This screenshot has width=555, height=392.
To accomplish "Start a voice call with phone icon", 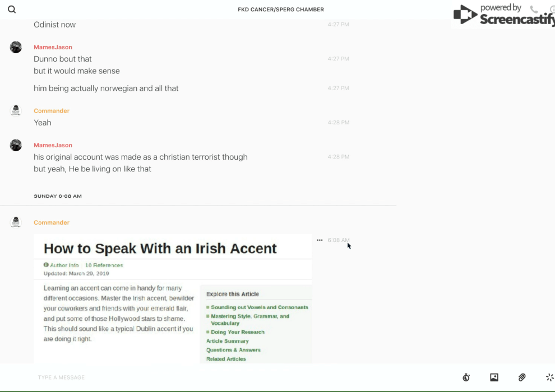I will tap(534, 10).
